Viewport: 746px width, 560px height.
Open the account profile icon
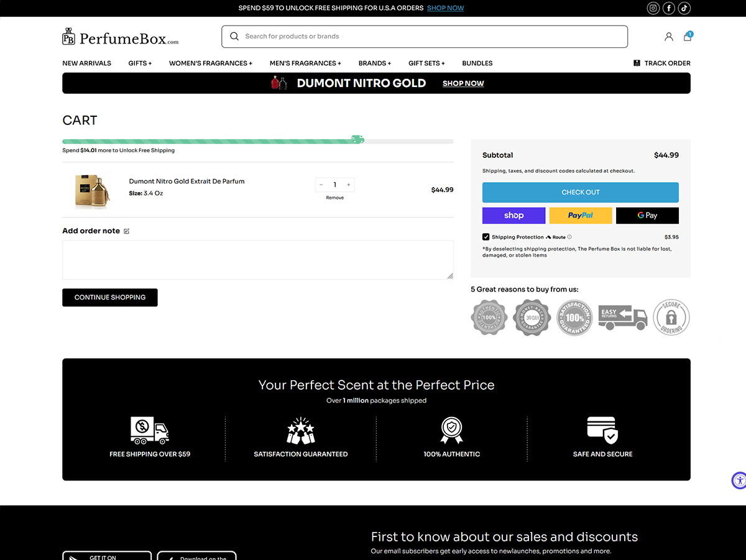[x=669, y=37]
